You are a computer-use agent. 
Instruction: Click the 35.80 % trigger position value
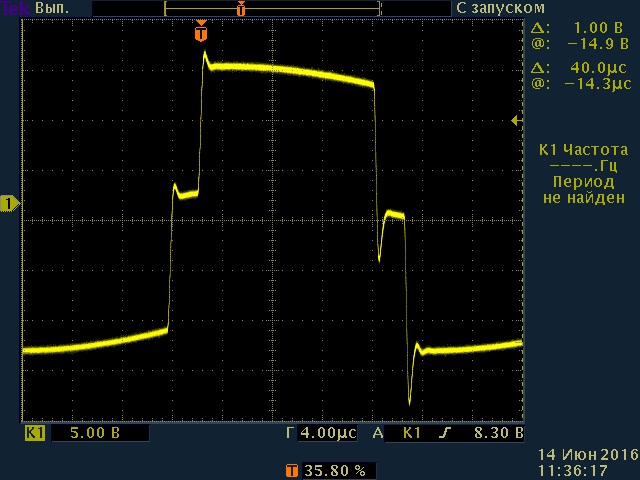click(x=335, y=469)
